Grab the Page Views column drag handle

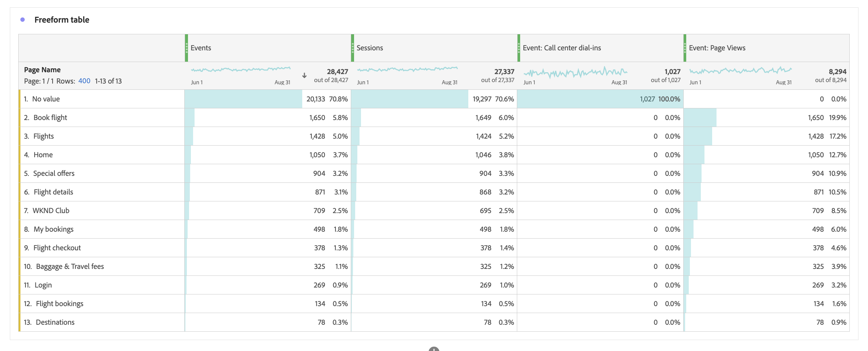pos(685,48)
